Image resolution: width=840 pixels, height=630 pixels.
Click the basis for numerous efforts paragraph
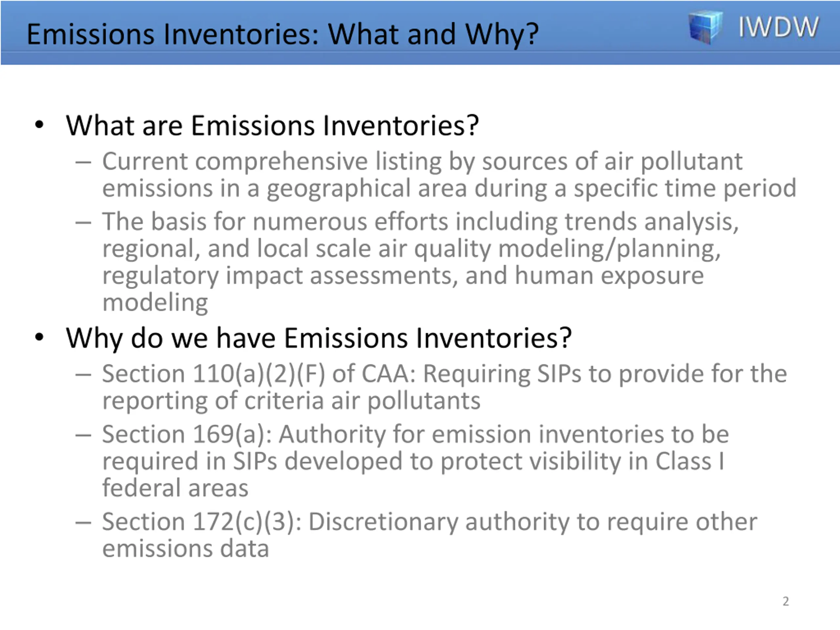tap(421, 262)
